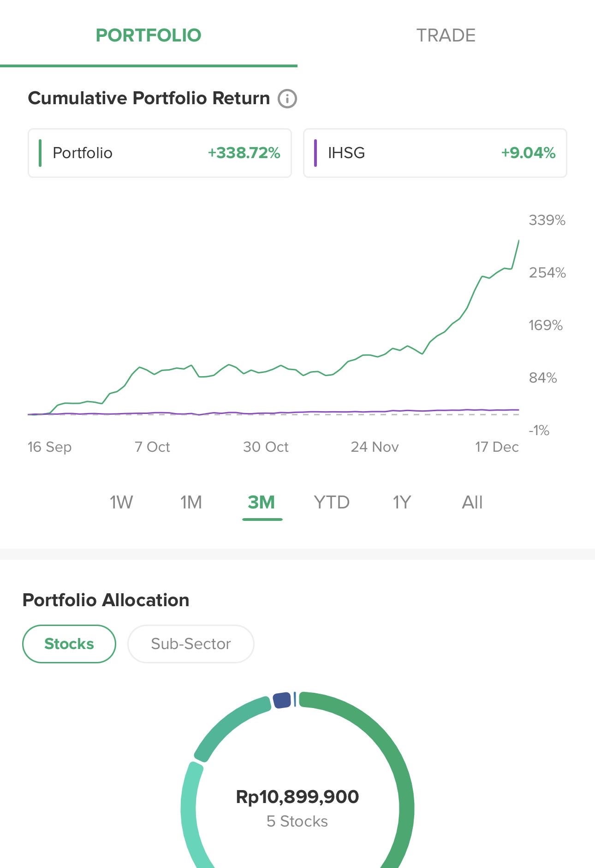Select the 1W time range

tap(121, 502)
